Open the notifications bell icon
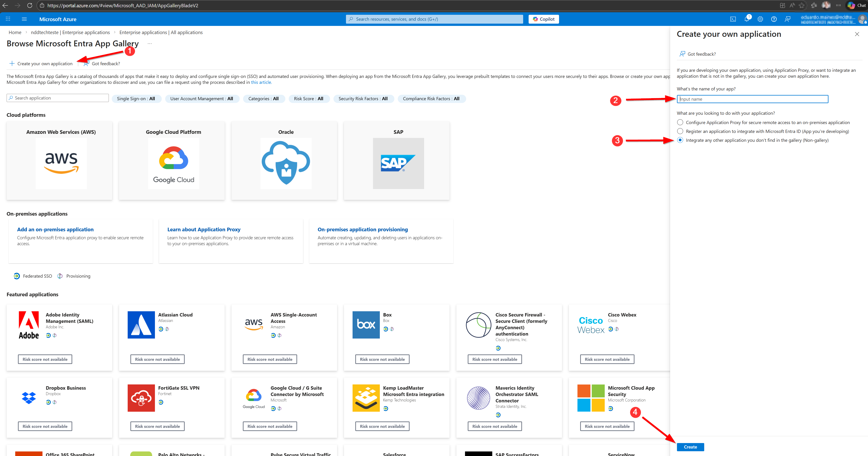Image resolution: width=868 pixels, height=456 pixels. click(x=746, y=19)
